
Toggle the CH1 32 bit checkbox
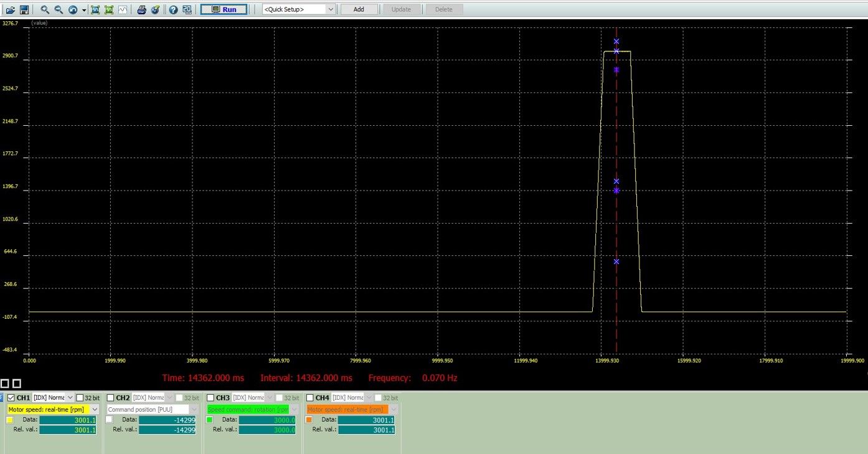pyautogui.click(x=80, y=397)
